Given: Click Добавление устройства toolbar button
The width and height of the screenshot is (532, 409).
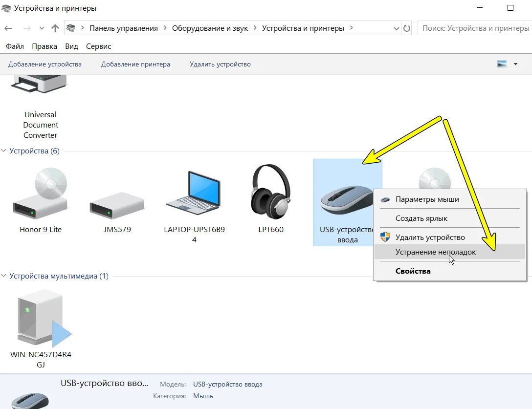Looking at the screenshot, I should point(45,64).
